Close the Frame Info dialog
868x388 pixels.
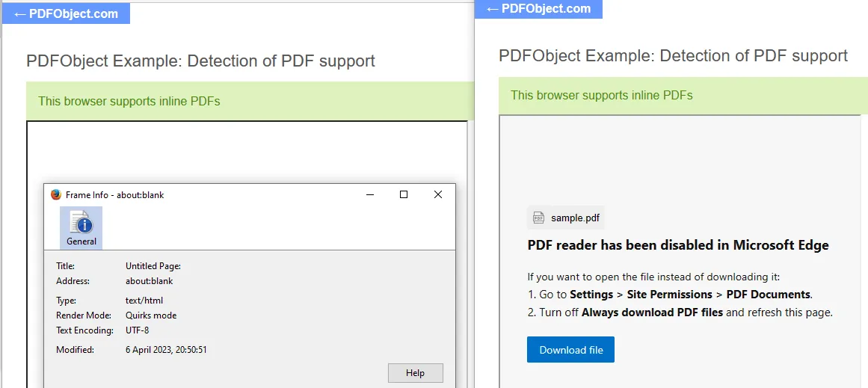[438, 195]
